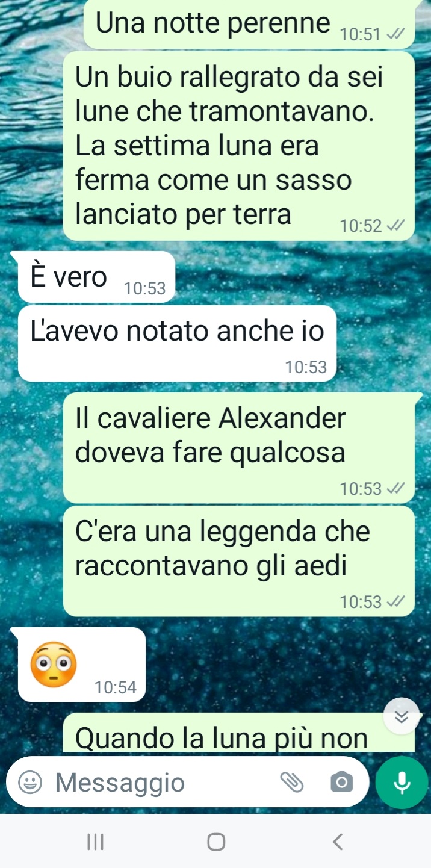Tap the Messaggio text input field
Image resolution: width=431 pixels, height=868 pixels.
[x=163, y=783]
